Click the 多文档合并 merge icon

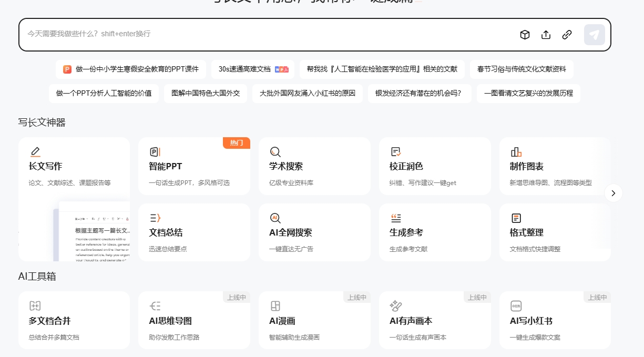click(x=35, y=305)
